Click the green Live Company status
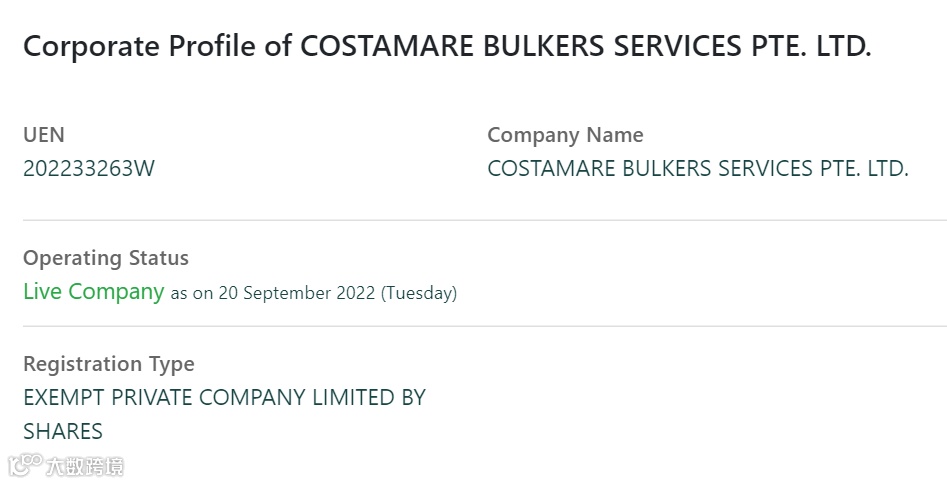This screenshot has width=947, height=484. click(x=93, y=292)
